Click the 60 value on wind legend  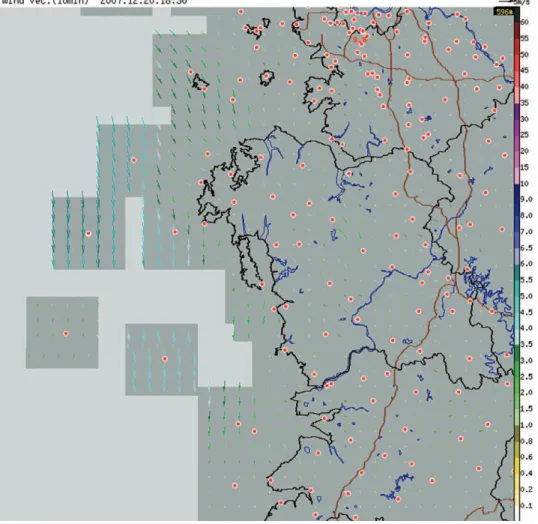(x=524, y=22)
